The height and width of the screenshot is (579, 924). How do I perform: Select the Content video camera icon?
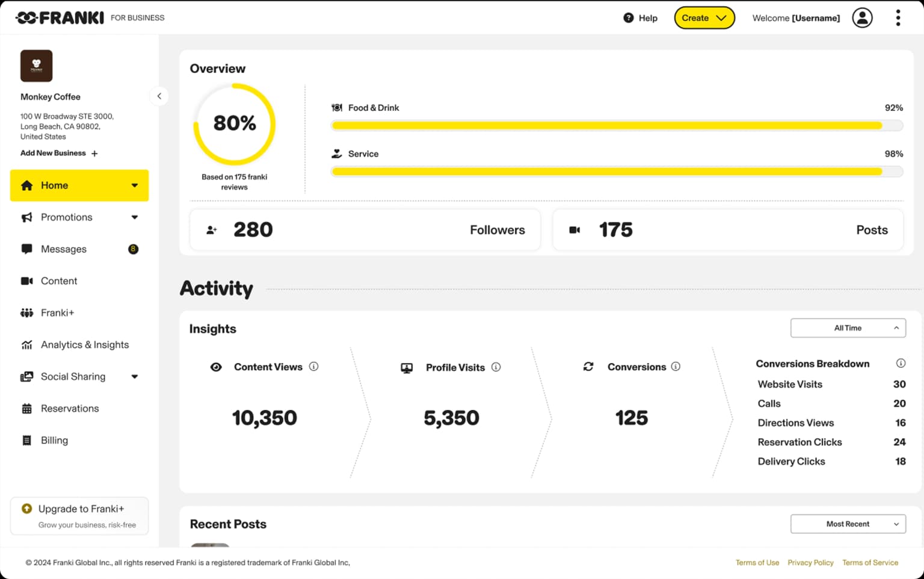pos(26,280)
